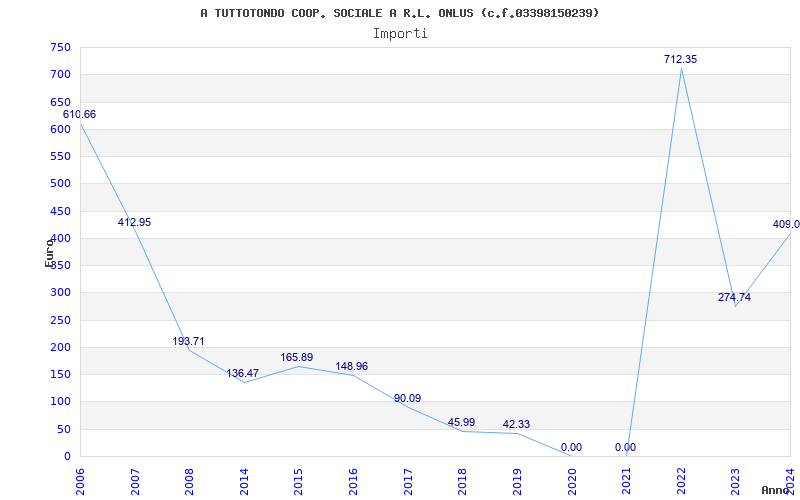Click the 2023 x-axis year label
The width and height of the screenshot is (800, 500).
tap(736, 483)
